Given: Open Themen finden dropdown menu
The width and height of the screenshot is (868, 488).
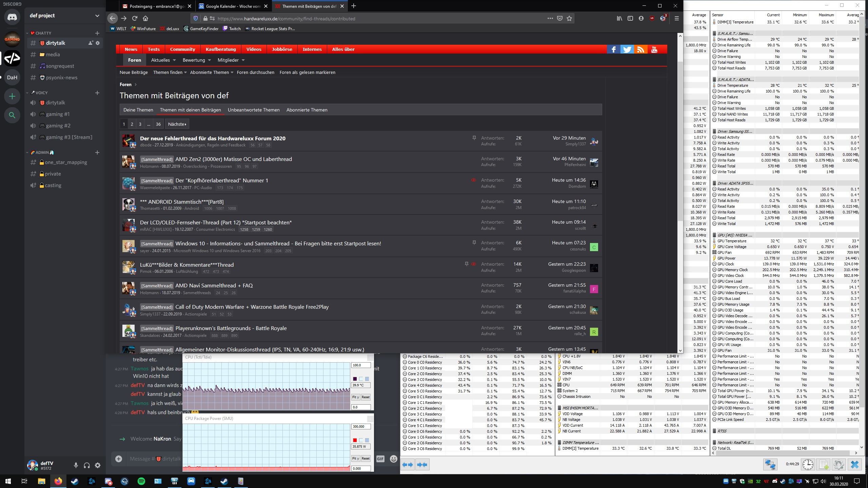Looking at the screenshot, I should (x=170, y=72).
